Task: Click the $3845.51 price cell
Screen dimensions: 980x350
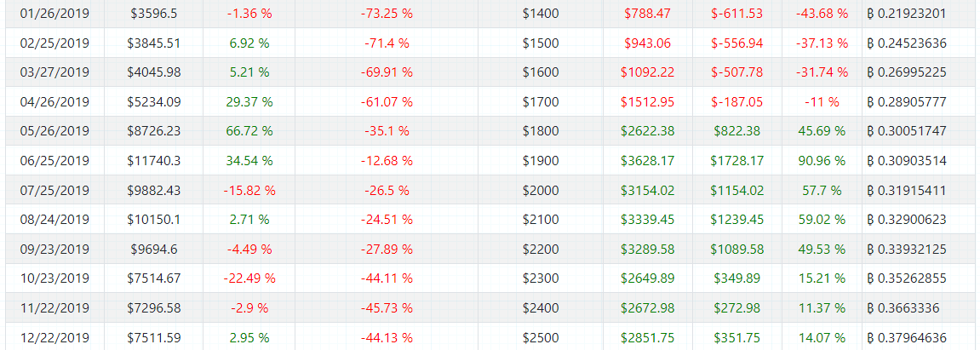Action: (x=154, y=43)
